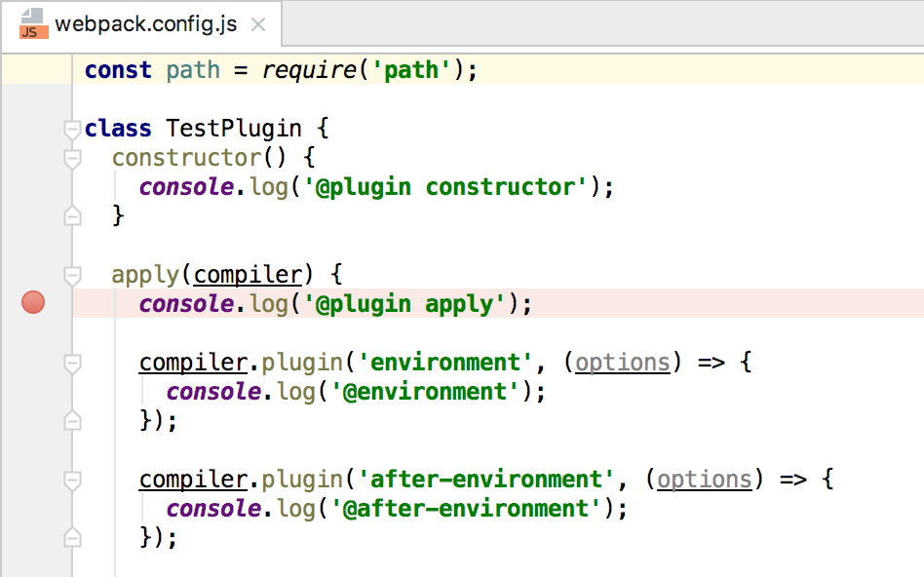924x577 pixels.
Task: Click the fold end marker after '@environment' log
Action: click(72, 421)
